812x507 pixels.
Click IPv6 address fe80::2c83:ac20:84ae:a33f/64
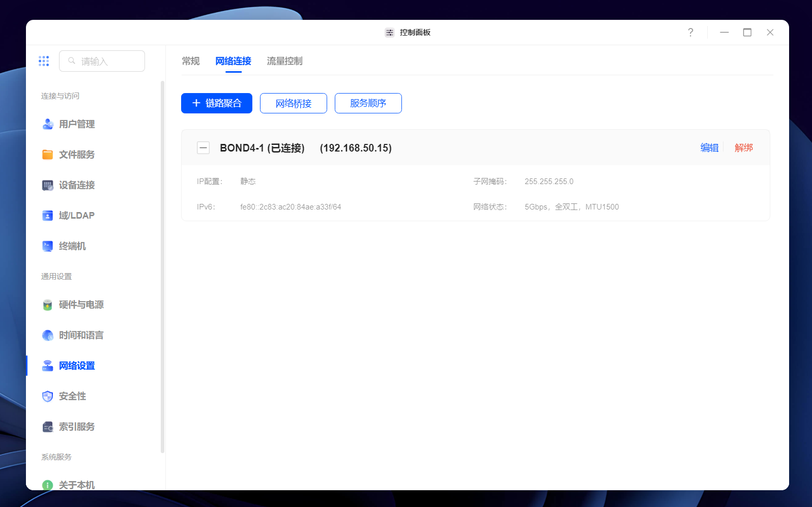point(291,207)
